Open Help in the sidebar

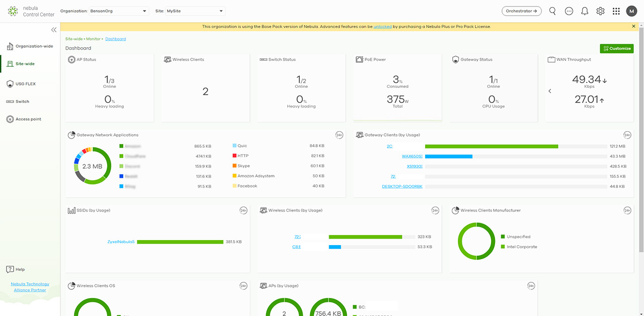[16, 269]
